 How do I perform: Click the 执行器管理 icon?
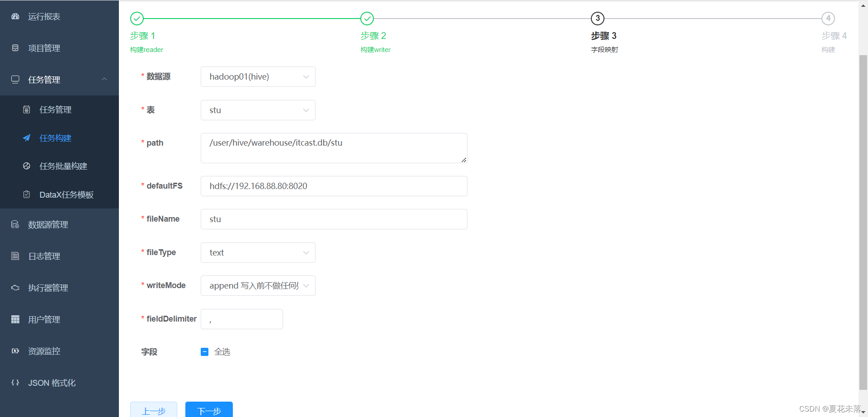coord(15,288)
